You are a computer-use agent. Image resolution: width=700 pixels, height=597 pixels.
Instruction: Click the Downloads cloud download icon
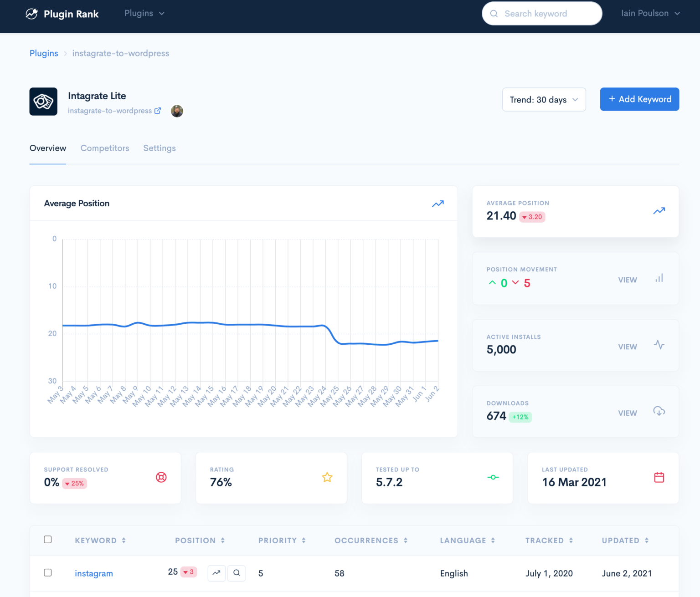pos(659,411)
